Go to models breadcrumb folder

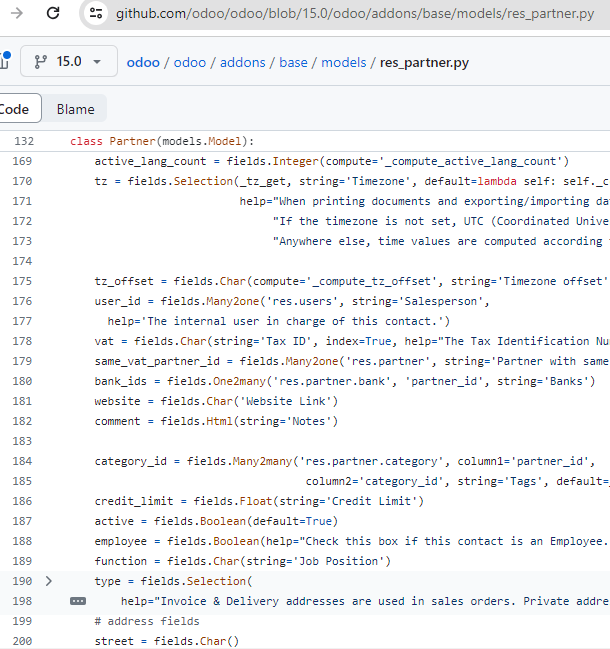(x=343, y=62)
